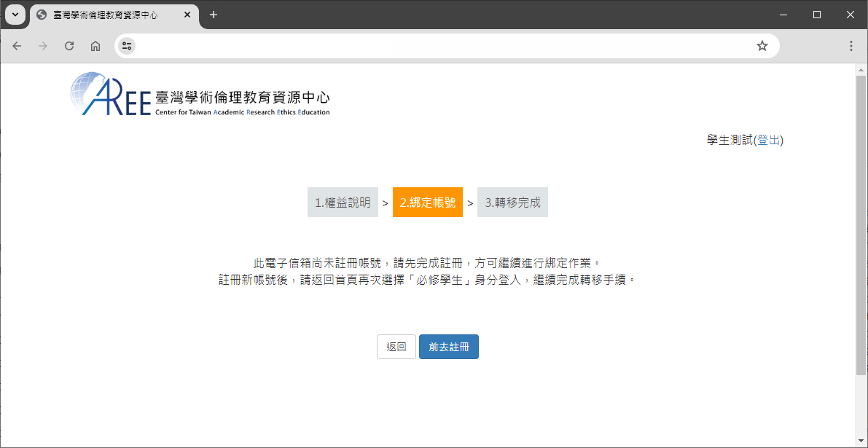The image size is (868, 448).
Task: Click the 登出 logout link
Action: pyautogui.click(x=768, y=141)
